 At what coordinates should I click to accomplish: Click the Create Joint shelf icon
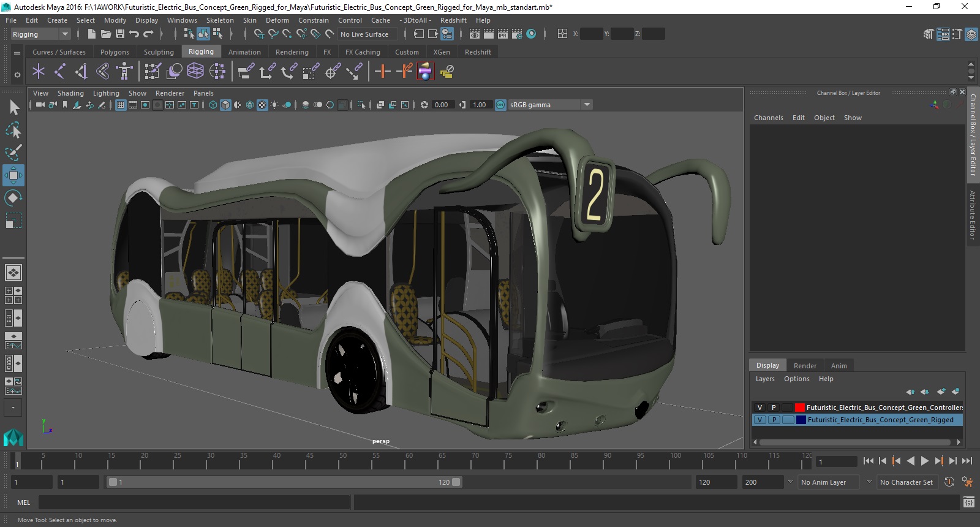(x=60, y=72)
